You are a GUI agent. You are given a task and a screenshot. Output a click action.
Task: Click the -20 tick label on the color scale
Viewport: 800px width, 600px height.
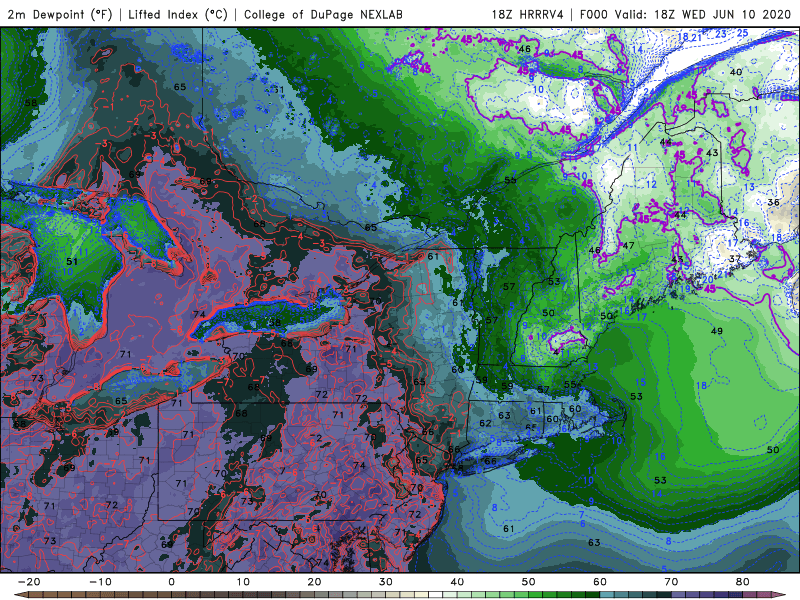(29, 582)
